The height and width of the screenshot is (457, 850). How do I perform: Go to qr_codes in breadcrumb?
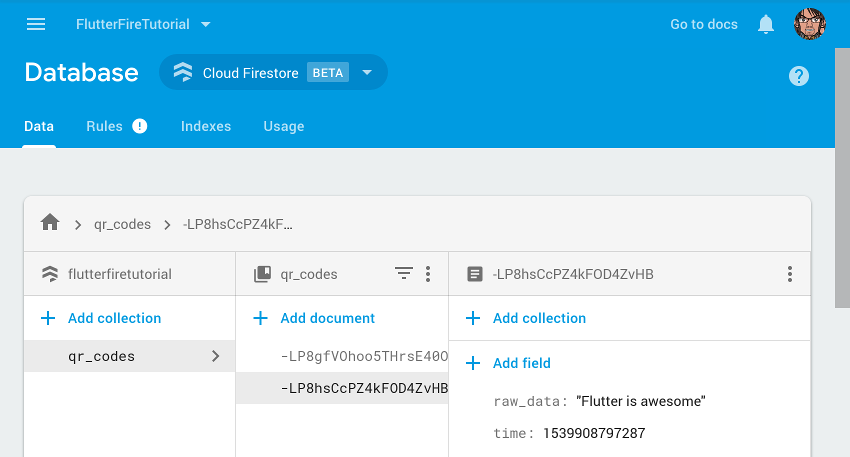point(123,224)
